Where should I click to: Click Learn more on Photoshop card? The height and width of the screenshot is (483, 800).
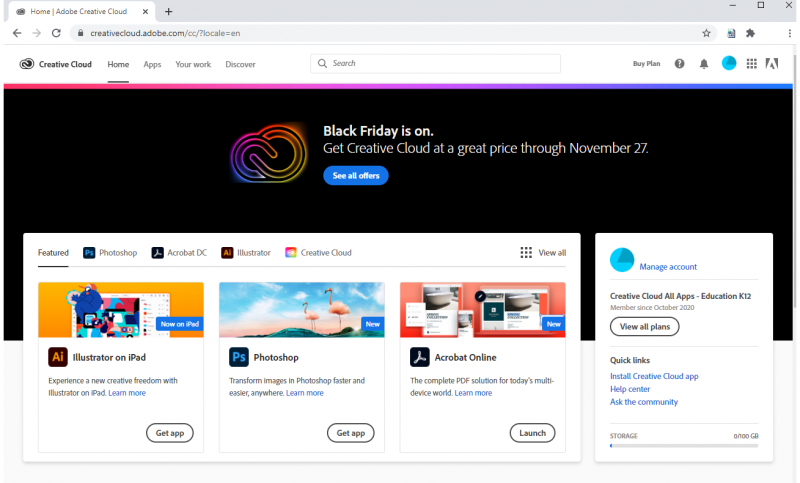305,393
